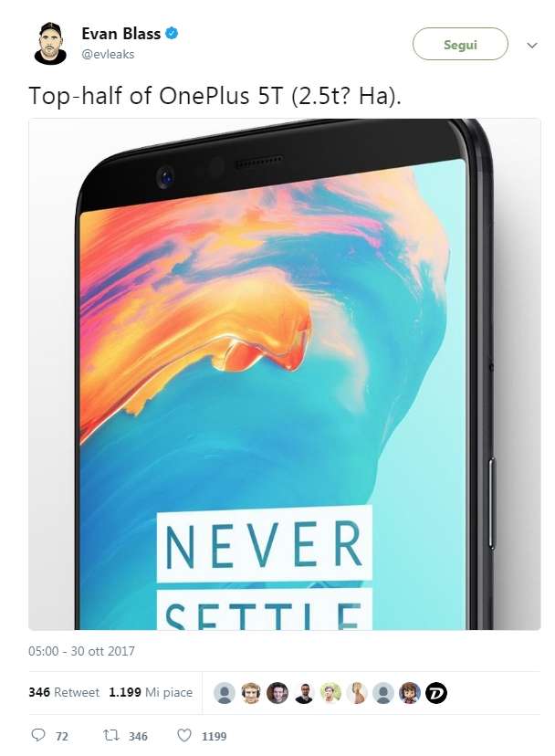Open blond headphones liker avatar
555x756 pixels.
pos(251,693)
